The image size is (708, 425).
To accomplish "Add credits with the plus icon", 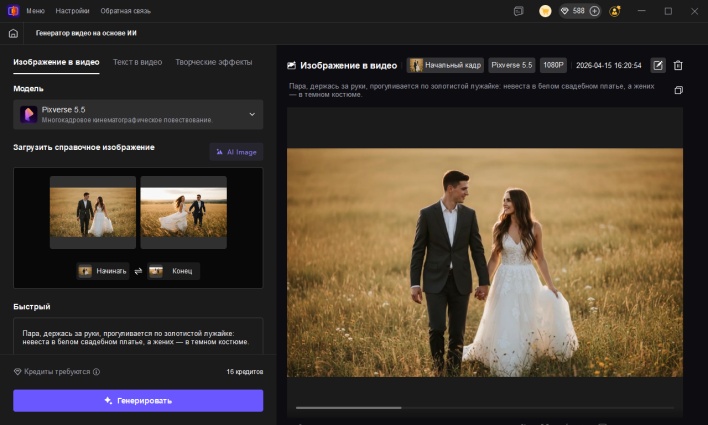I will (595, 11).
